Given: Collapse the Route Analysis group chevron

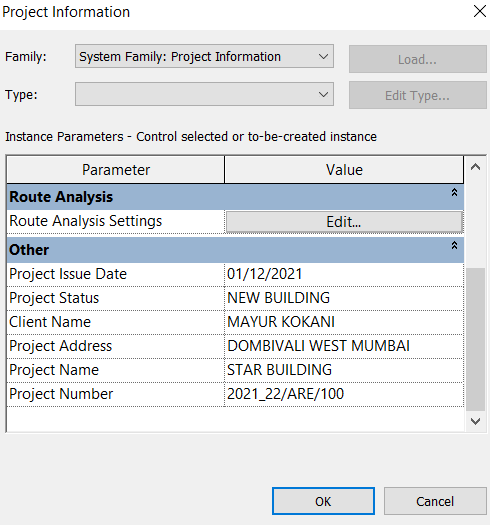Looking at the screenshot, I should [x=454, y=193].
